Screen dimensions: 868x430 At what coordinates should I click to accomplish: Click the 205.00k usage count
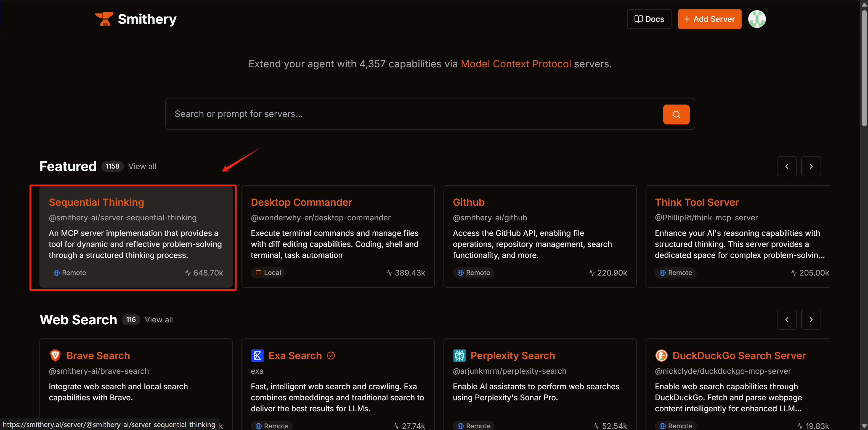pos(810,273)
